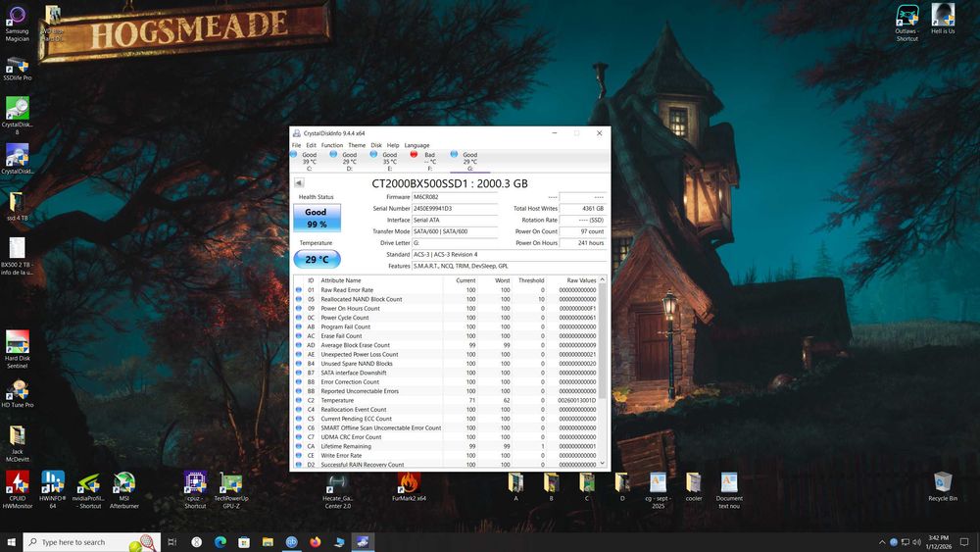Viewport: 980px width, 552px height.
Task: Click the taskbar search box
Action: 91,542
